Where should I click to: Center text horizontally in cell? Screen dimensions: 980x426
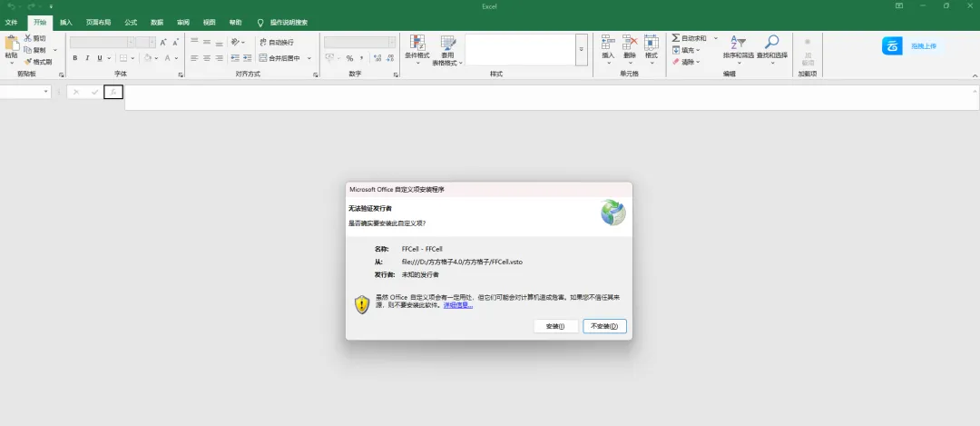click(207, 58)
